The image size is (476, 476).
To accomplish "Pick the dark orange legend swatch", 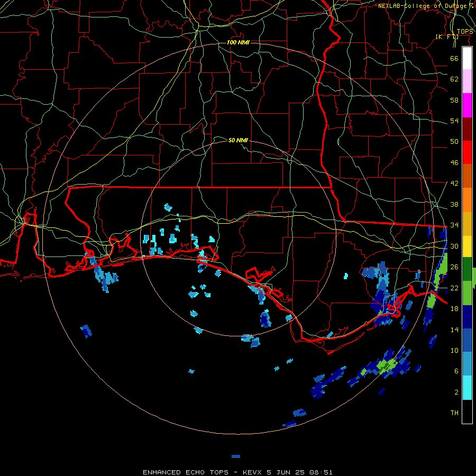I will pyautogui.click(x=467, y=176).
